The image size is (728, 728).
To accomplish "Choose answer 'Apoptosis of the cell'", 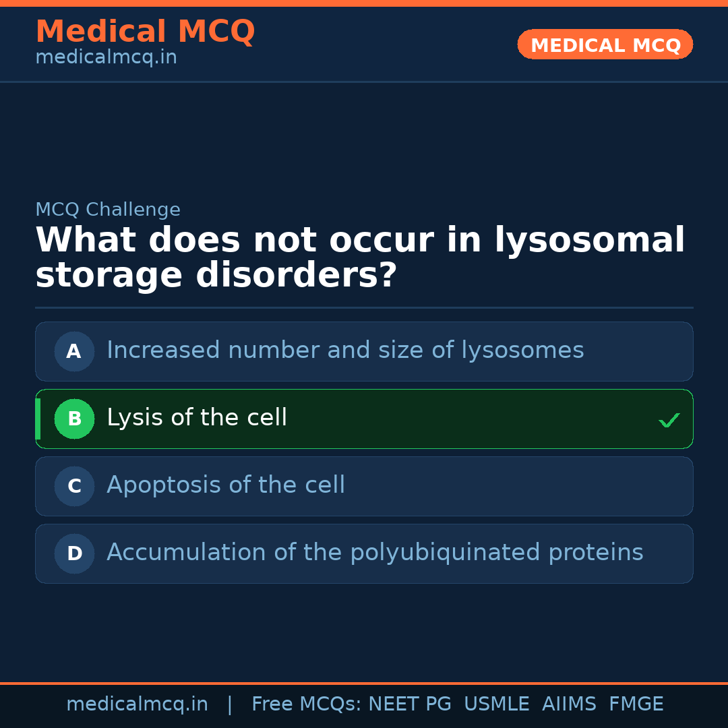I will [226, 485].
